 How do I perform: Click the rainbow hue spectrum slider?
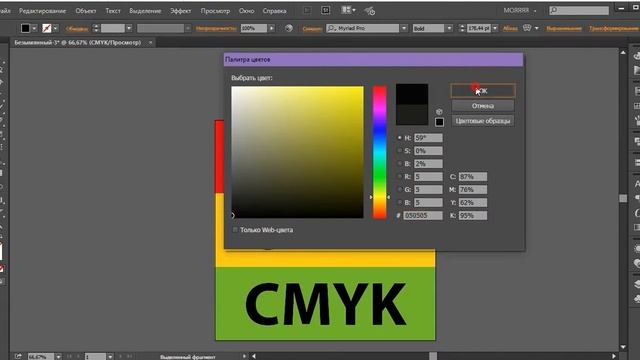coord(380,152)
